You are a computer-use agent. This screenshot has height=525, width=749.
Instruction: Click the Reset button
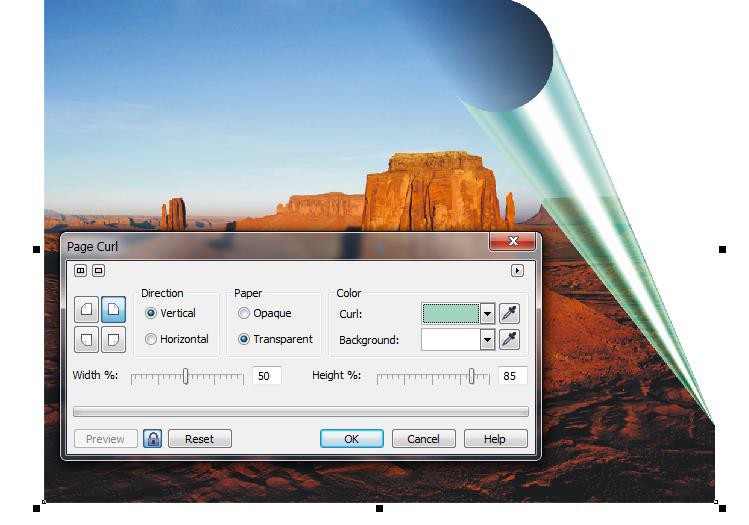(x=200, y=439)
